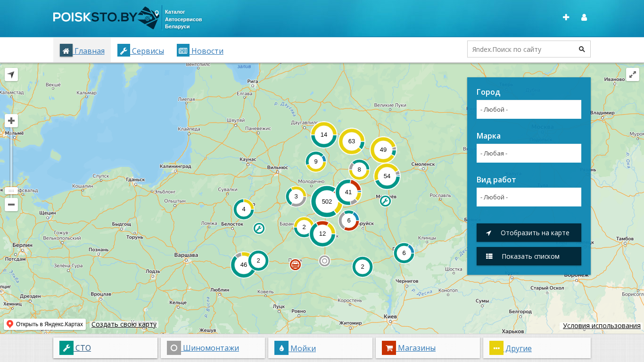The height and width of the screenshot is (362, 644).
Task: Expand the Марка dropdown
Action: coord(528,153)
